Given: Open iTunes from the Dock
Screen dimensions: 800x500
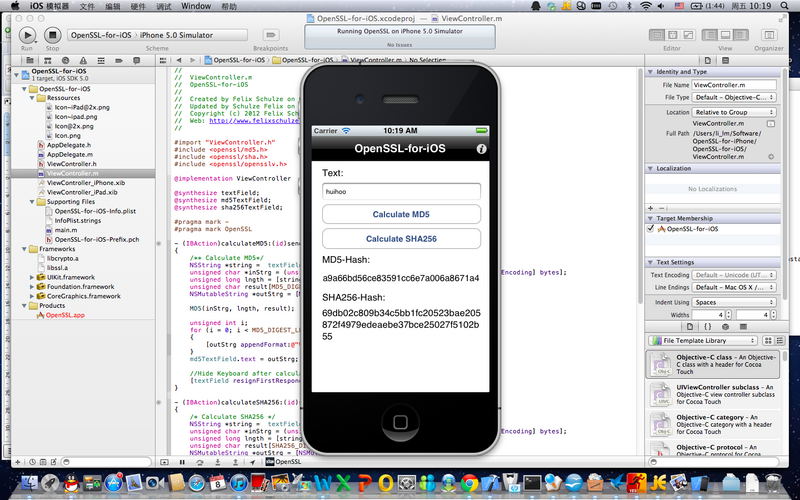Looking at the screenshot, I should pos(238,482).
